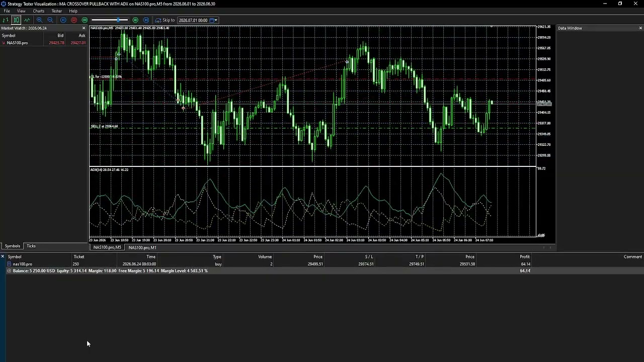Close the Market Watch panel
Image resolution: width=644 pixels, height=362 pixels.
coord(84,28)
